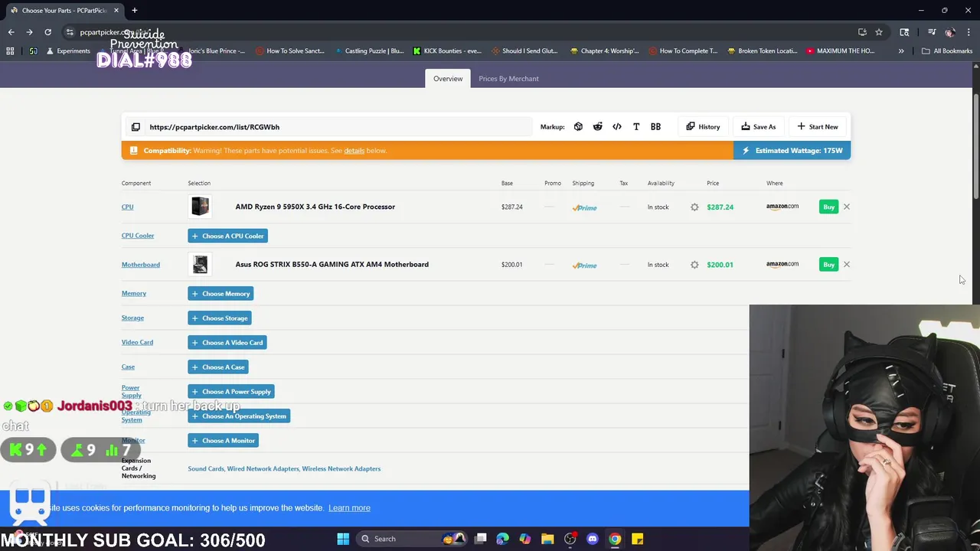Select the BBCode markup icon
This screenshot has width=980, height=551.
tap(655, 127)
